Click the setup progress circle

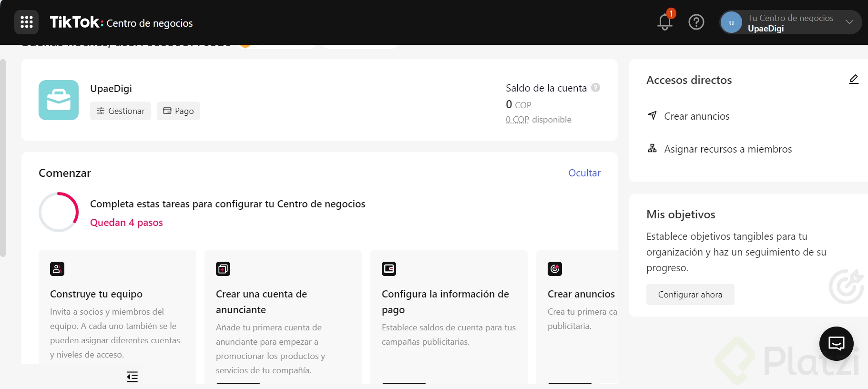[x=59, y=212]
